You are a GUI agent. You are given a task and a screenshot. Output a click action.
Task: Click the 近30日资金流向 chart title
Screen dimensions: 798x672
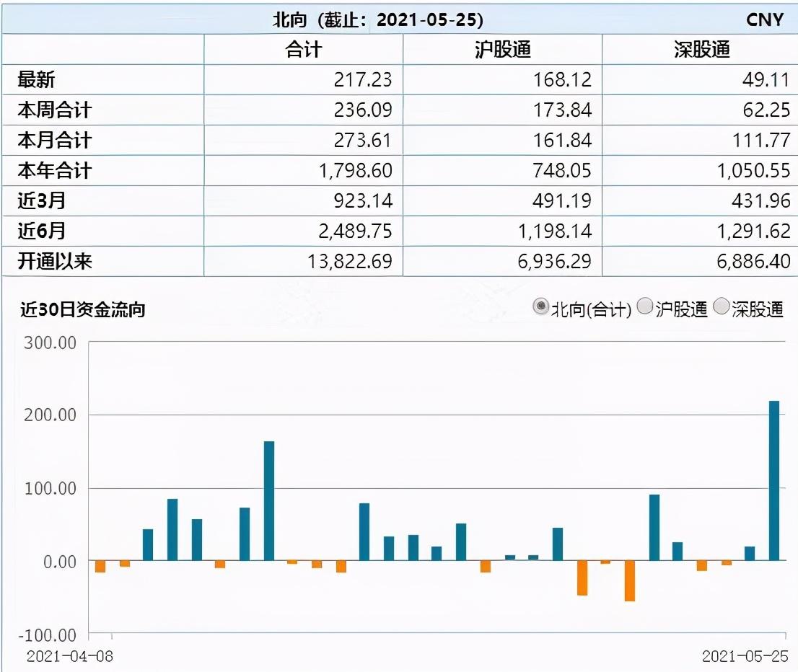click(83, 309)
